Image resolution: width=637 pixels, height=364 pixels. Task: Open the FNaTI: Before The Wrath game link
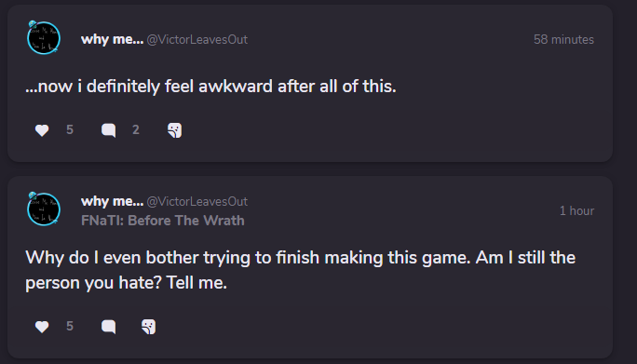point(162,221)
